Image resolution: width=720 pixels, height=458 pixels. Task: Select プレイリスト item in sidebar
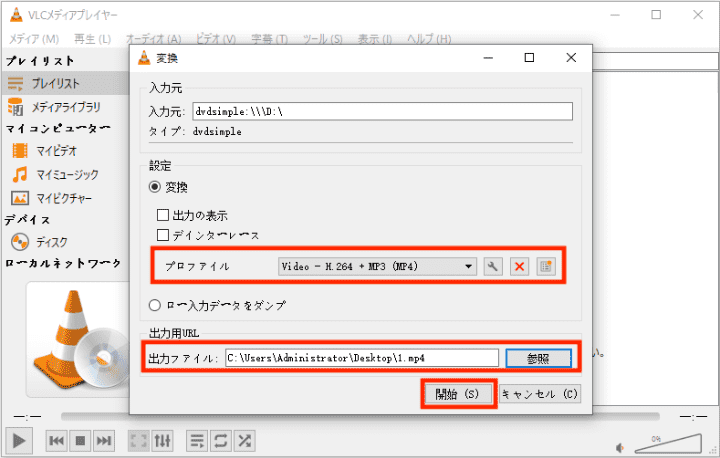(65, 84)
